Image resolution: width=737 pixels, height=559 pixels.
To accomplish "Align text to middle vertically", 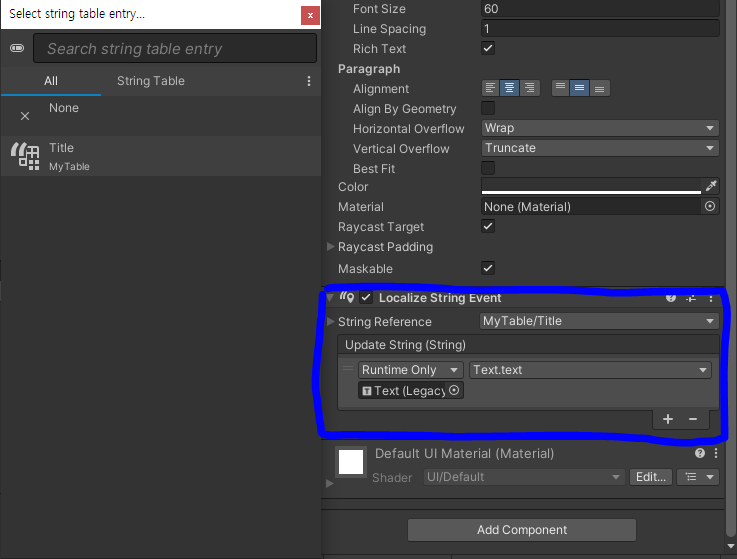I will (580, 88).
